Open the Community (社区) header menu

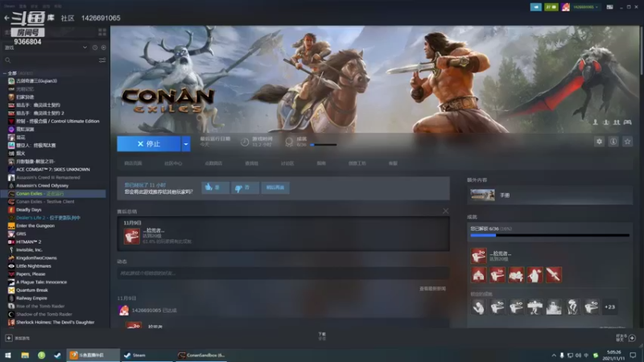pos(68,18)
